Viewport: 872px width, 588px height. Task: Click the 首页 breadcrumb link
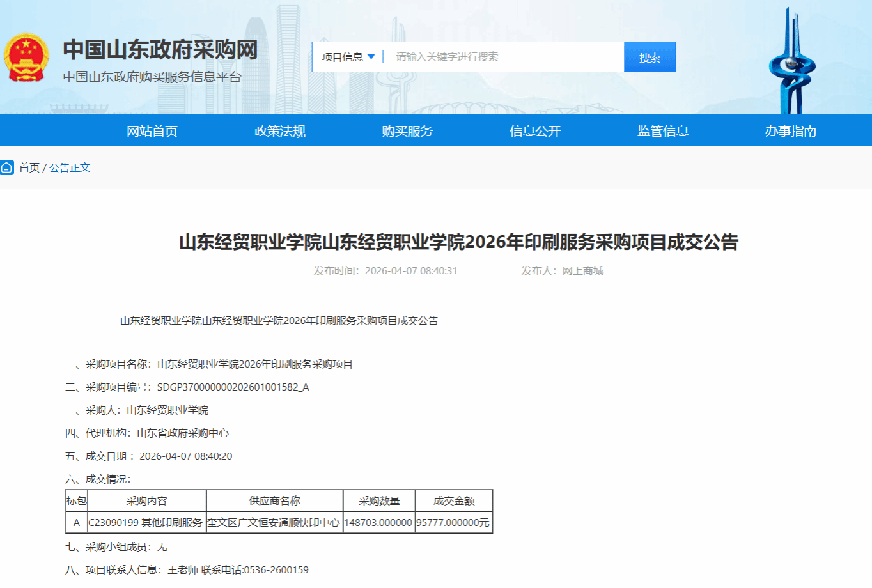click(x=29, y=167)
